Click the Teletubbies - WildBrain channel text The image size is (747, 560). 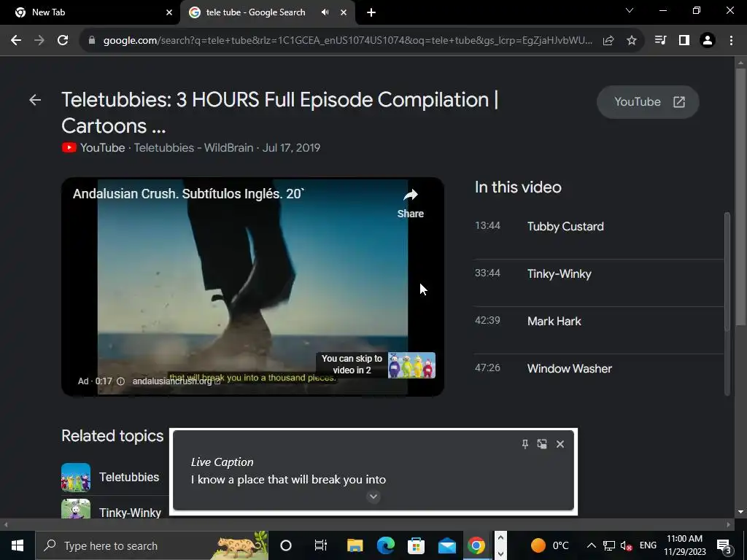[x=193, y=147]
